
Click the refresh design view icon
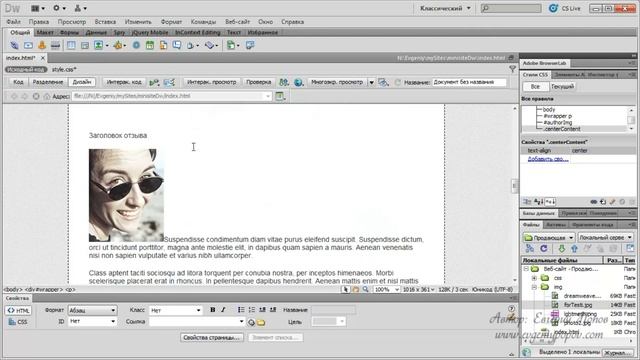(398, 82)
